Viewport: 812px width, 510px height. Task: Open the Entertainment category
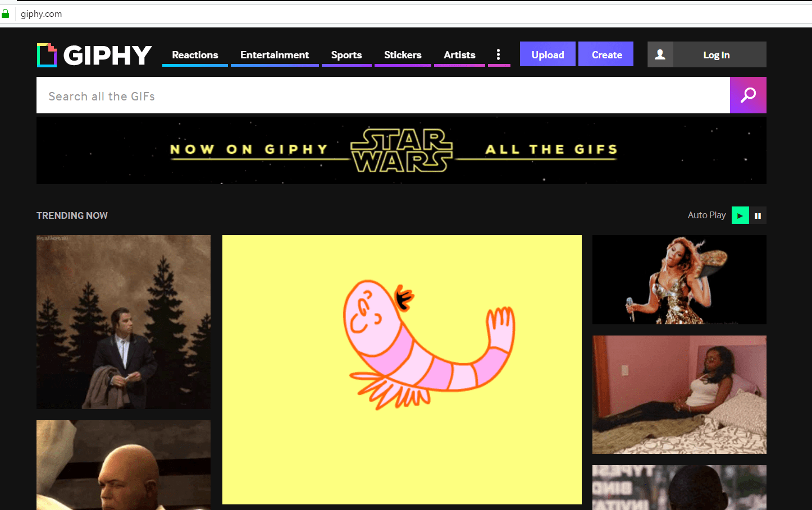click(275, 55)
